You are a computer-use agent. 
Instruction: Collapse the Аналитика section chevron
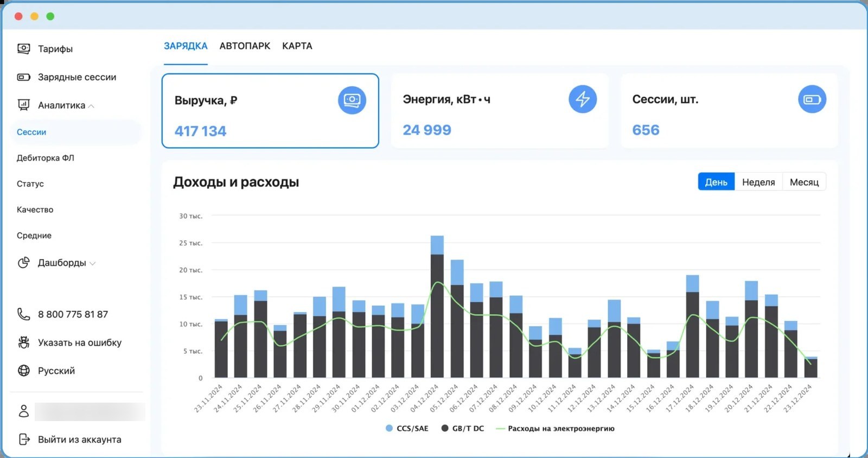(91, 106)
